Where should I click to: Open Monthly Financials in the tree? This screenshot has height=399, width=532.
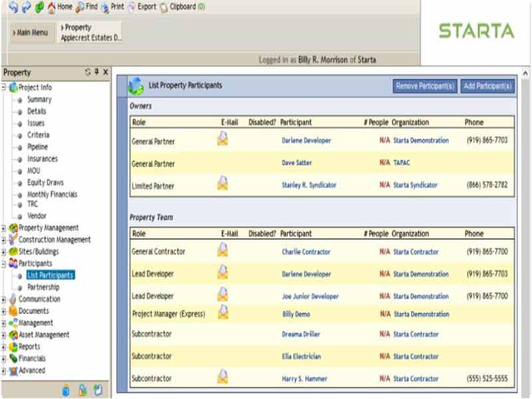(x=53, y=194)
